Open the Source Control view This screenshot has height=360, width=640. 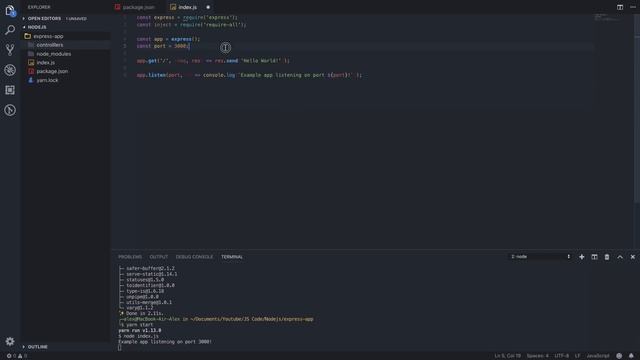10,50
